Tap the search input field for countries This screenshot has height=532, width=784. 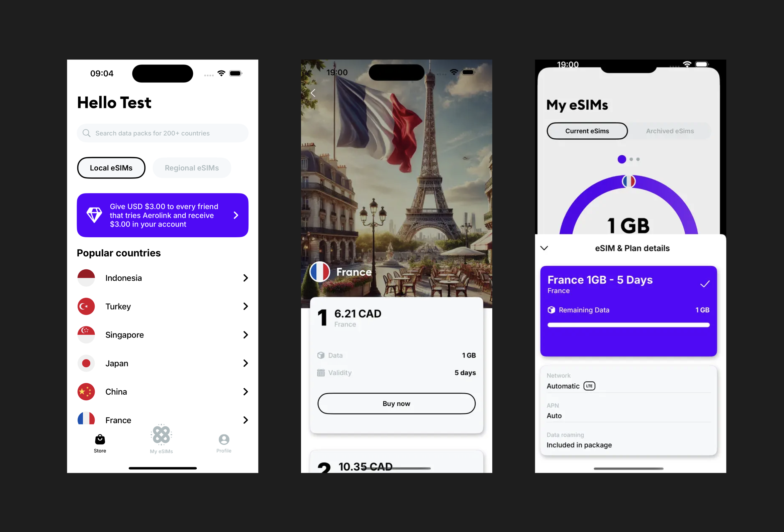coord(164,132)
